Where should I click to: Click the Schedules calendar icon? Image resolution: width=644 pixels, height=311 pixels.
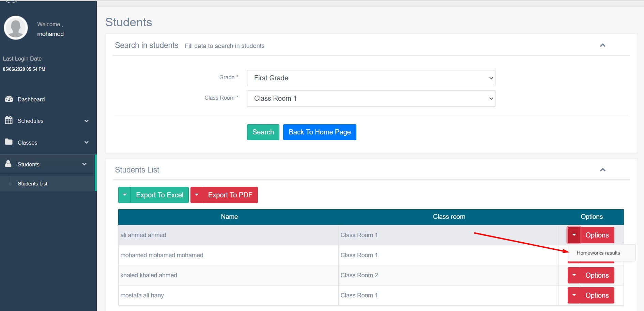8,120
